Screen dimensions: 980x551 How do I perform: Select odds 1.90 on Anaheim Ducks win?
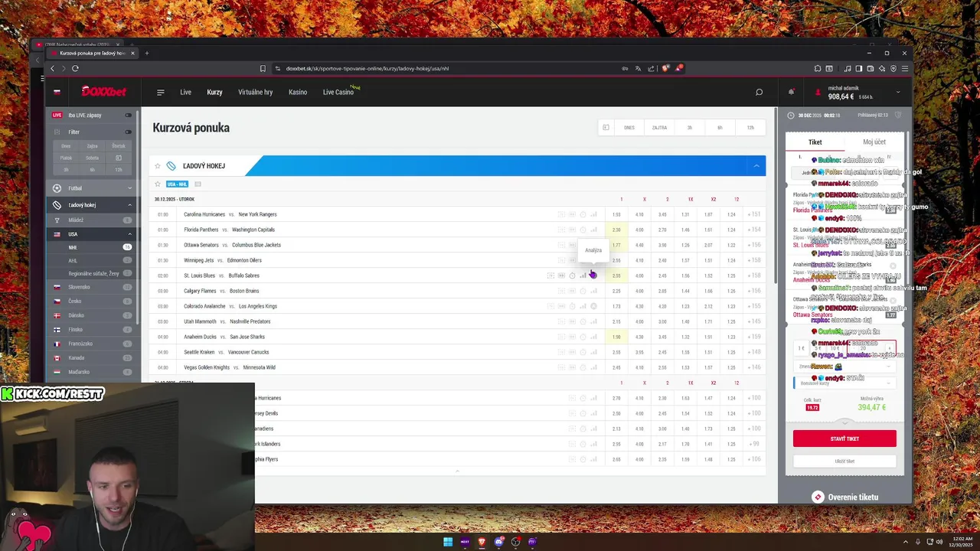pos(616,337)
